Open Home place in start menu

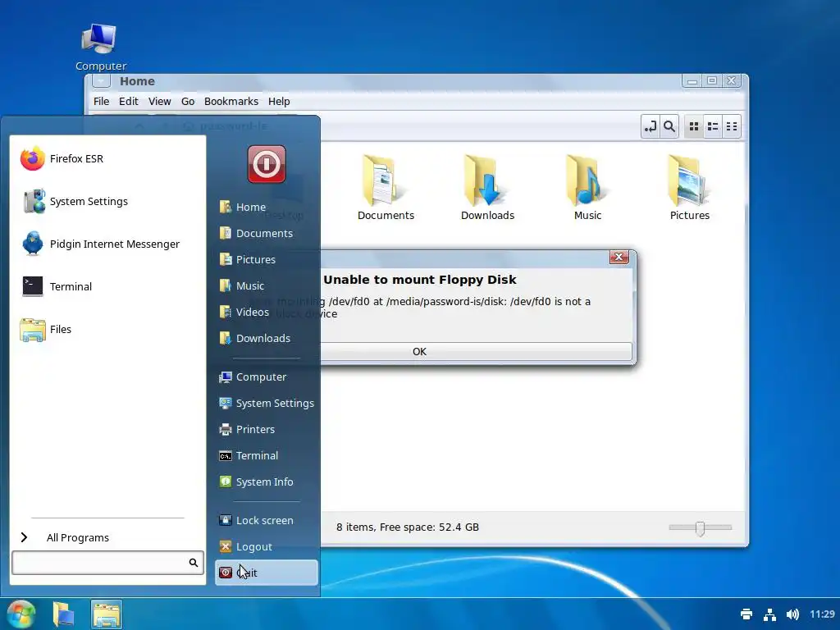point(267,207)
